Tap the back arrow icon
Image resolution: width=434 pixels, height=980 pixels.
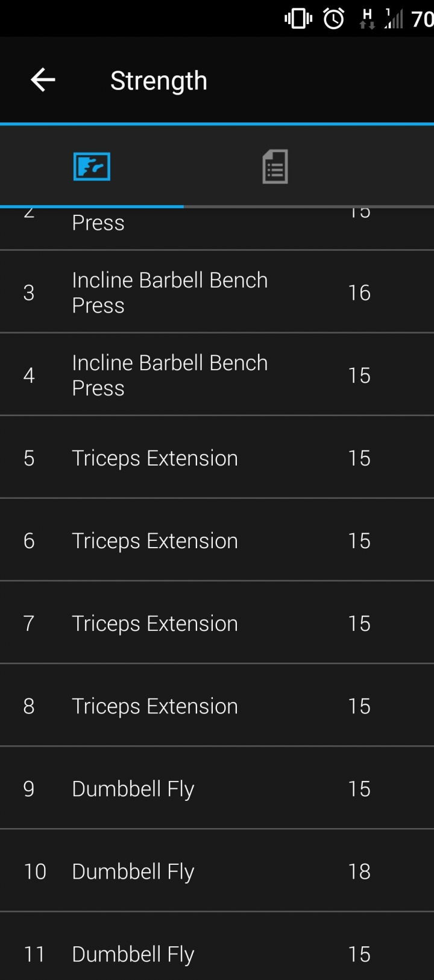(x=43, y=80)
